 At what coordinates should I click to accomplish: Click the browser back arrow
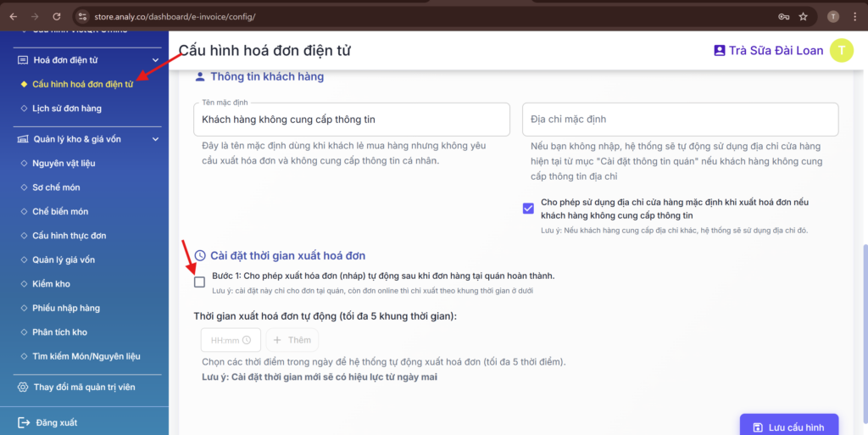point(14,17)
